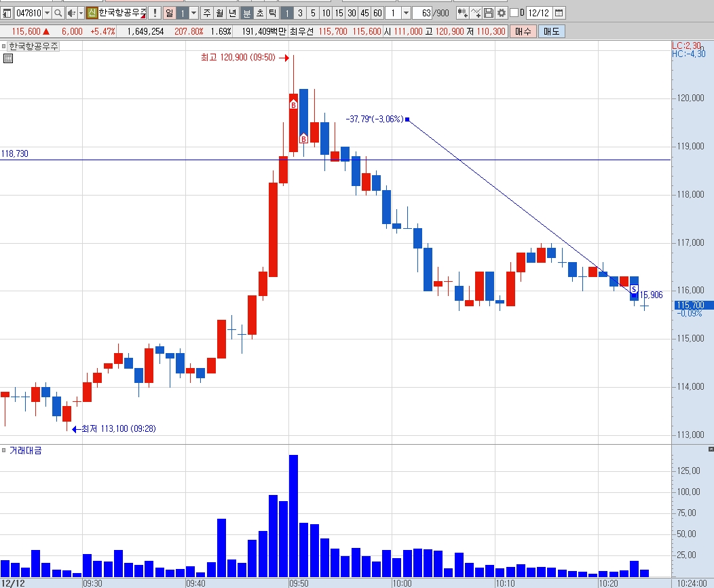
Task: Click the add line indicator icon
Action: point(475,13)
